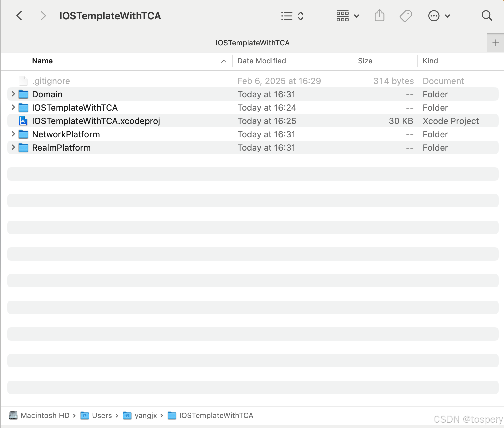Open the Group By toolbar icon
The width and height of the screenshot is (504, 428).
(343, 15)
